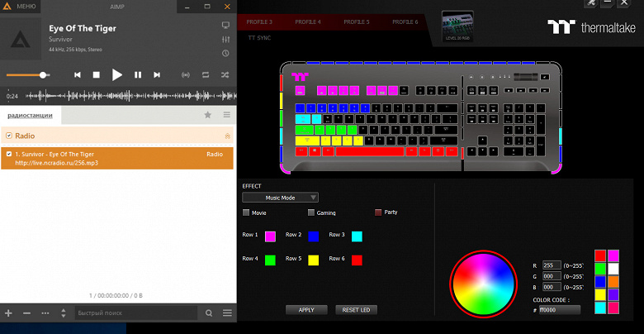Pick the Row 6 red color swatch

[x=357, y=260]
